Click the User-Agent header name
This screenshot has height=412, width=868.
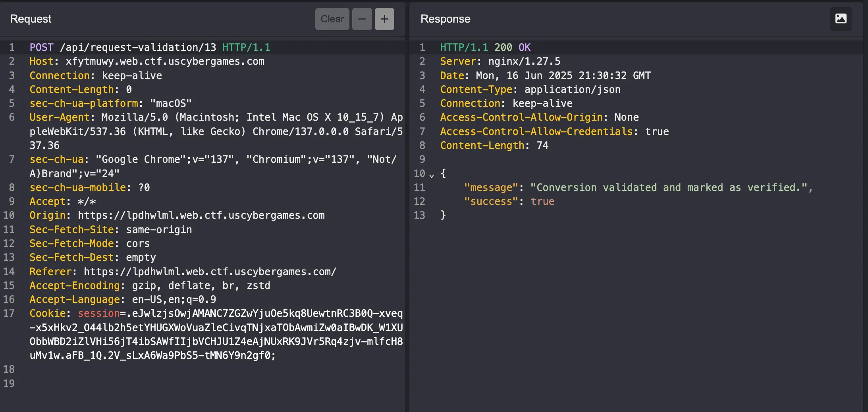[59, 117]
